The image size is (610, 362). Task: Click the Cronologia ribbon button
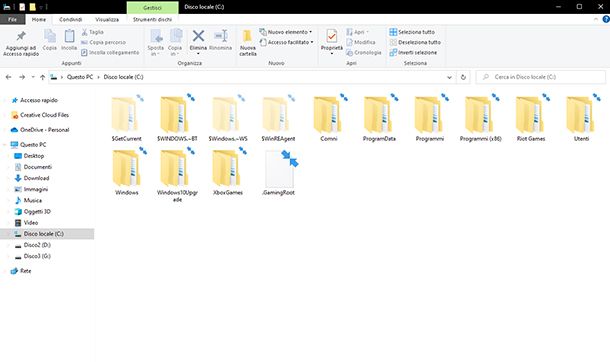(x=364, y=52)
